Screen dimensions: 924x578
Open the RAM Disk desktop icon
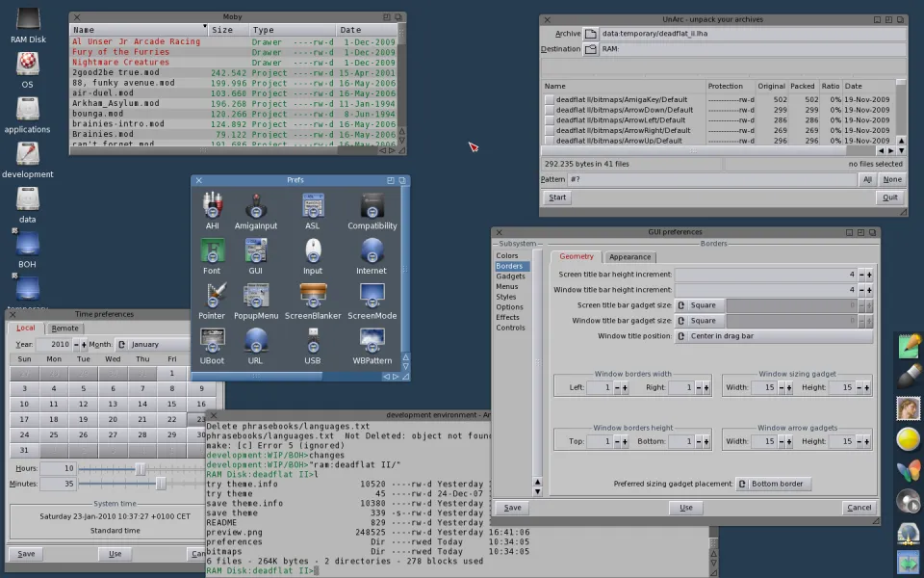pos(28,19)
